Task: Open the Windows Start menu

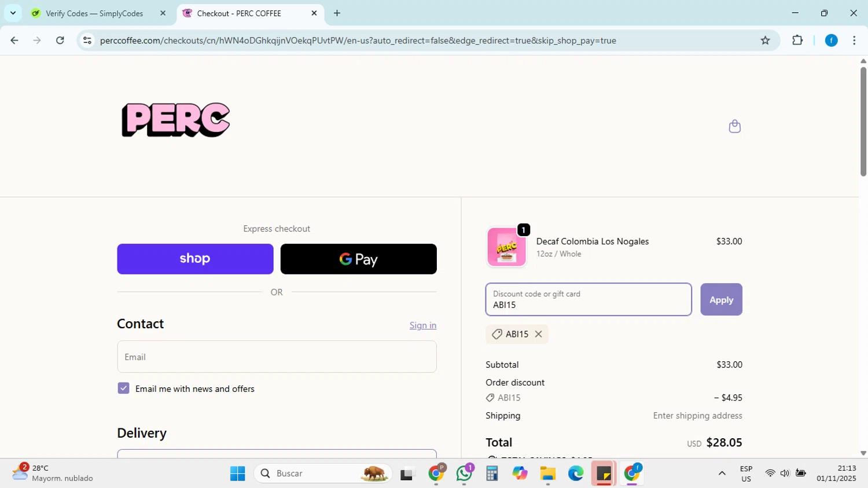Action: point(238,474)
